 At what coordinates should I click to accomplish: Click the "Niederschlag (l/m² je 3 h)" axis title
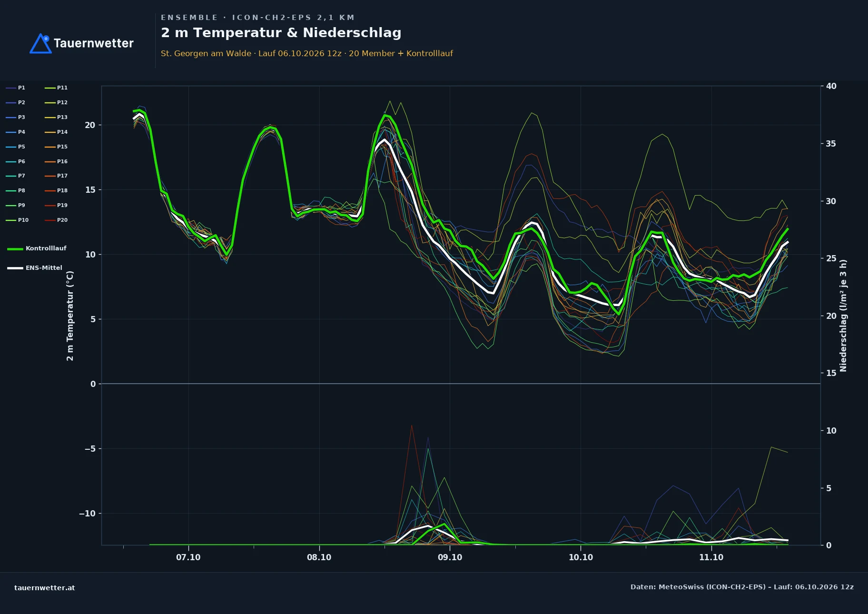coord(843,316)
